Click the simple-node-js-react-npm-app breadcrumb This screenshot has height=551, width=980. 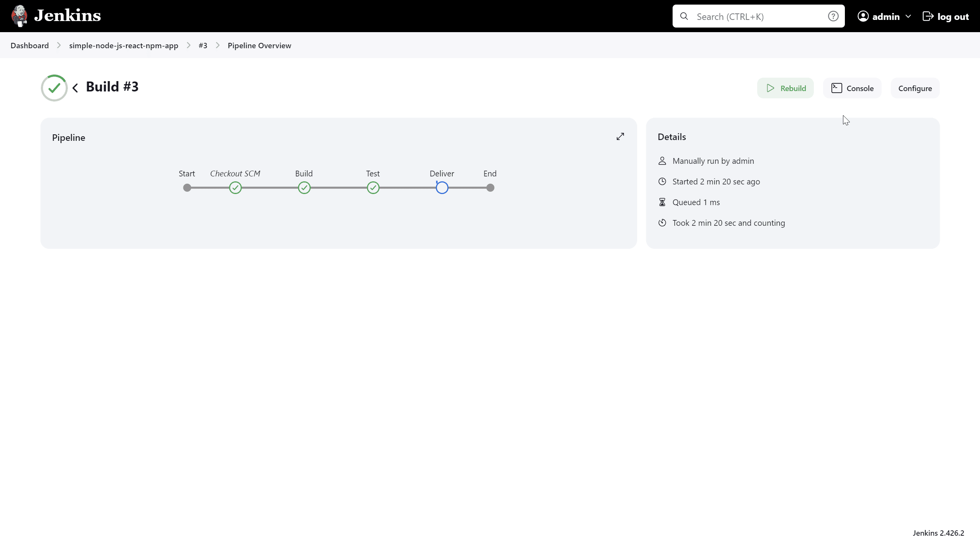pyautogui.click(x=124, y=45)
